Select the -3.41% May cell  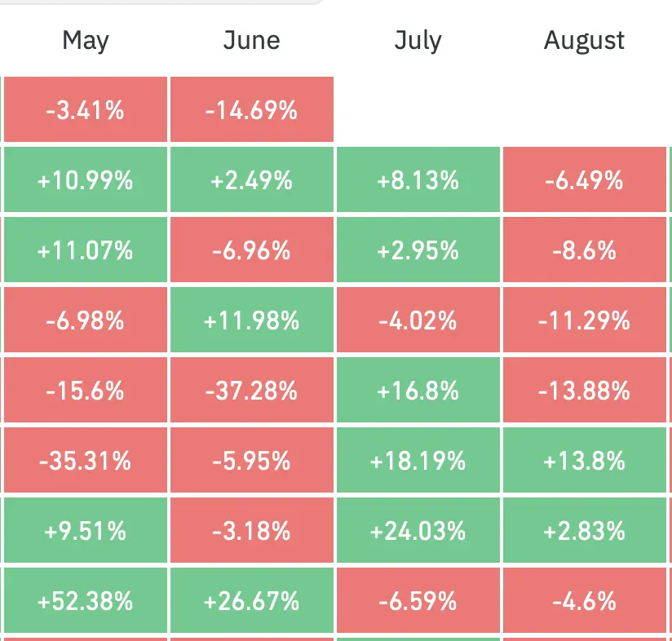pos(86,109)
